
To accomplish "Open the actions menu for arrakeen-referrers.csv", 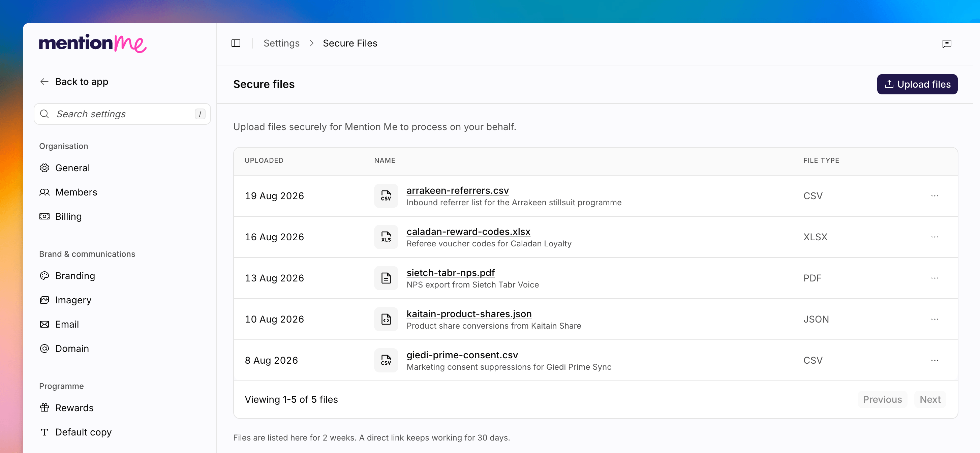I will tap(935, 196).
